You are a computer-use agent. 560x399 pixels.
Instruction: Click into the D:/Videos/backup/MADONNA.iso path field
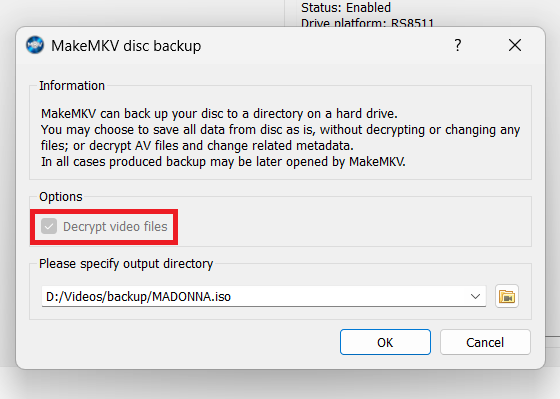click(264, 296)
